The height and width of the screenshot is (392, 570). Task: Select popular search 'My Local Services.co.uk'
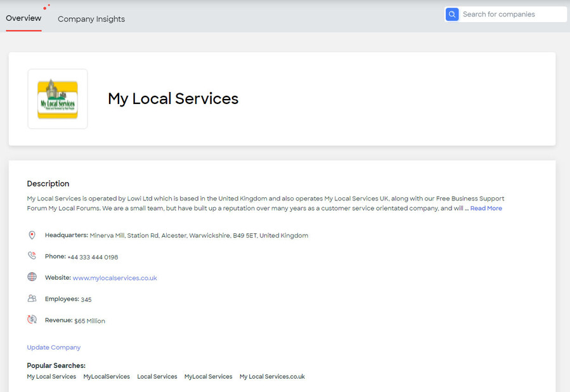tap(272, 377)
